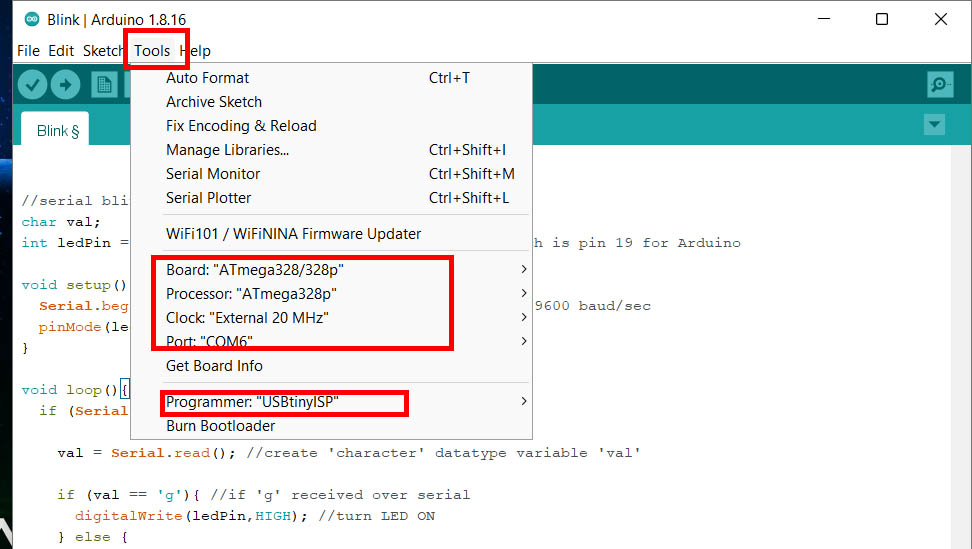Expand the Processor submenu arrow
This screenshot has width=972, height=549.
click(524, 293)
